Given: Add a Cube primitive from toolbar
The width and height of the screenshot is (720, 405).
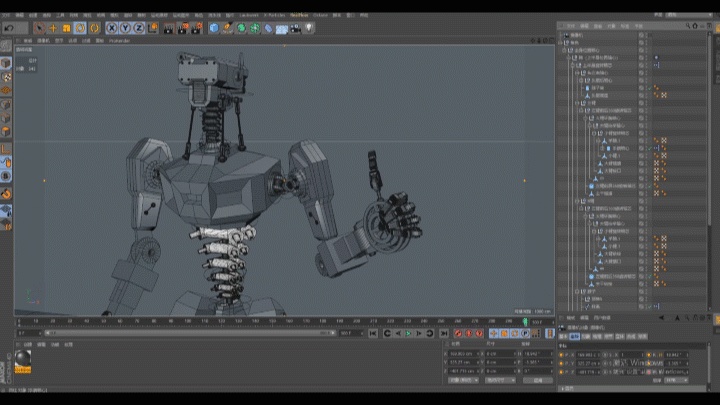Looking at the screenshot, I should click(x=214, y=28).
